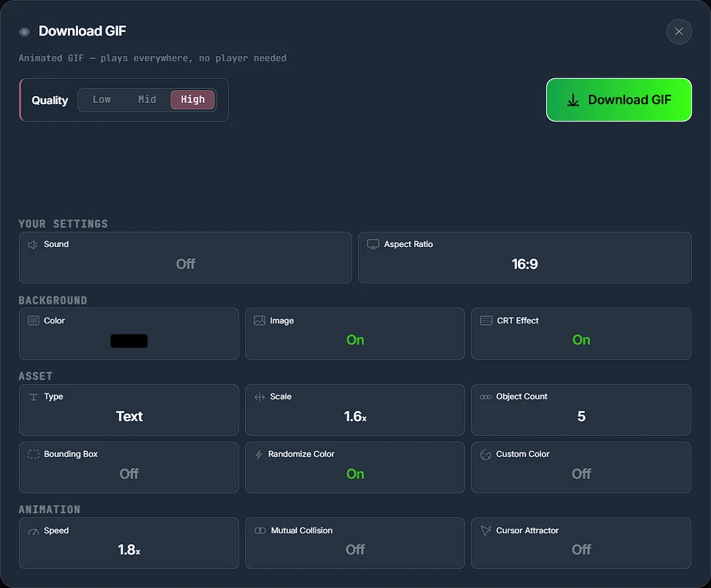The height and width of the screenshot is (588, 711).
Task: Click the Mutual Collision icon
Action: [260, 530]
